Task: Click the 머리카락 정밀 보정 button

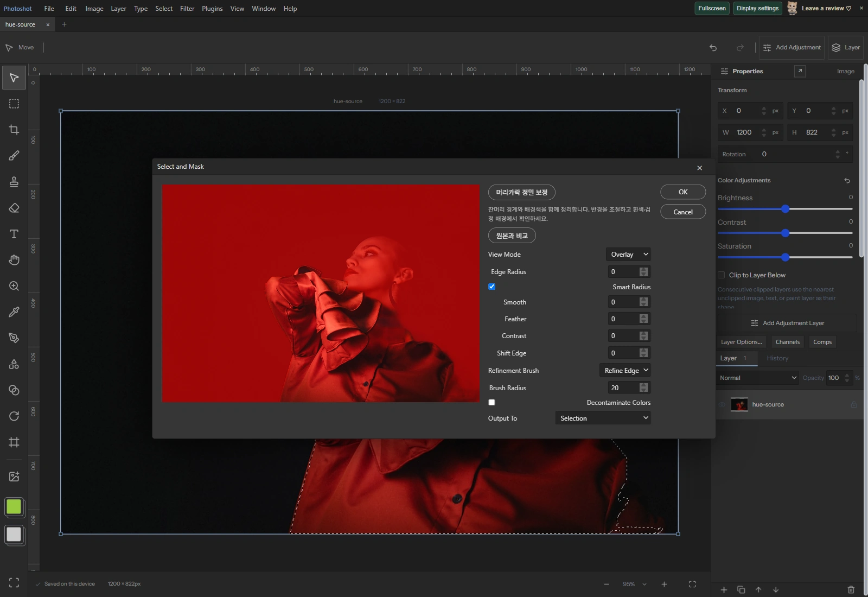Action: pos(522,192)
